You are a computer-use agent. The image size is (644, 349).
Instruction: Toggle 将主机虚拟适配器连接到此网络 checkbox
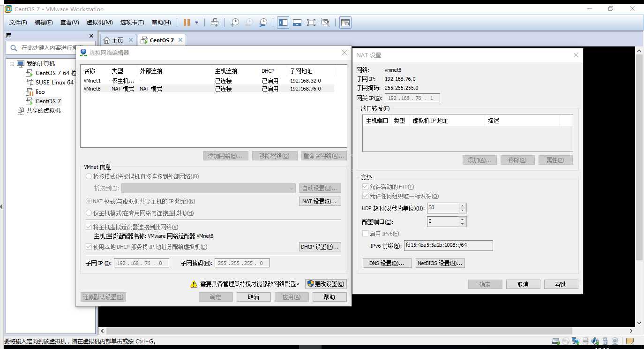click(x=89, y=227)
